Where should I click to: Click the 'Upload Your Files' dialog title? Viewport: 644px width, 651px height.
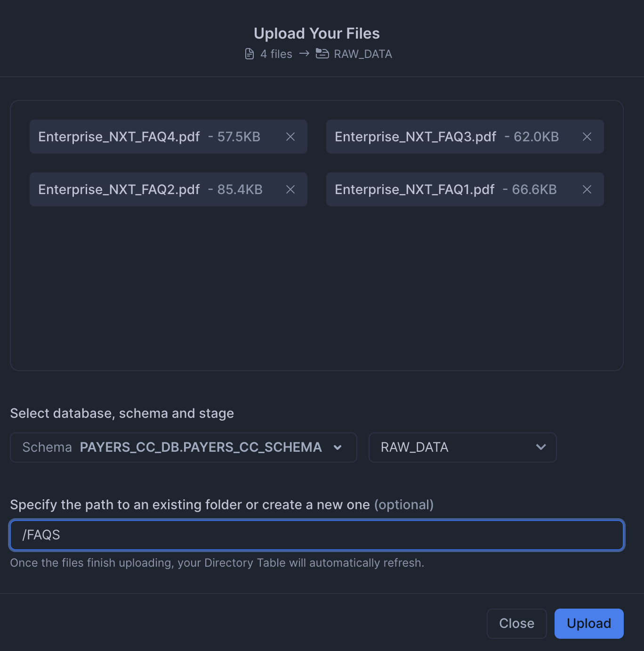(316, 33)
